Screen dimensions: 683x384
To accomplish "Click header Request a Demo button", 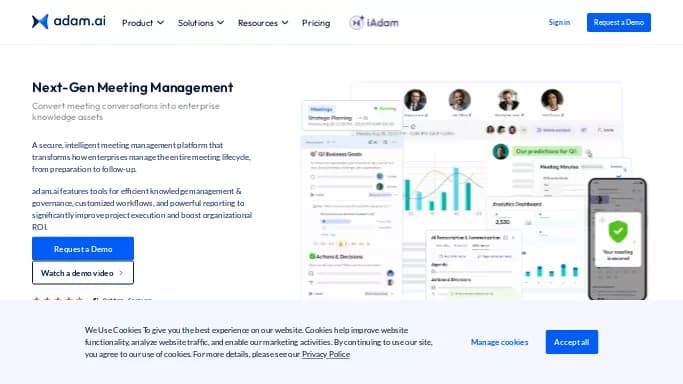I will (x=619, y=22).
